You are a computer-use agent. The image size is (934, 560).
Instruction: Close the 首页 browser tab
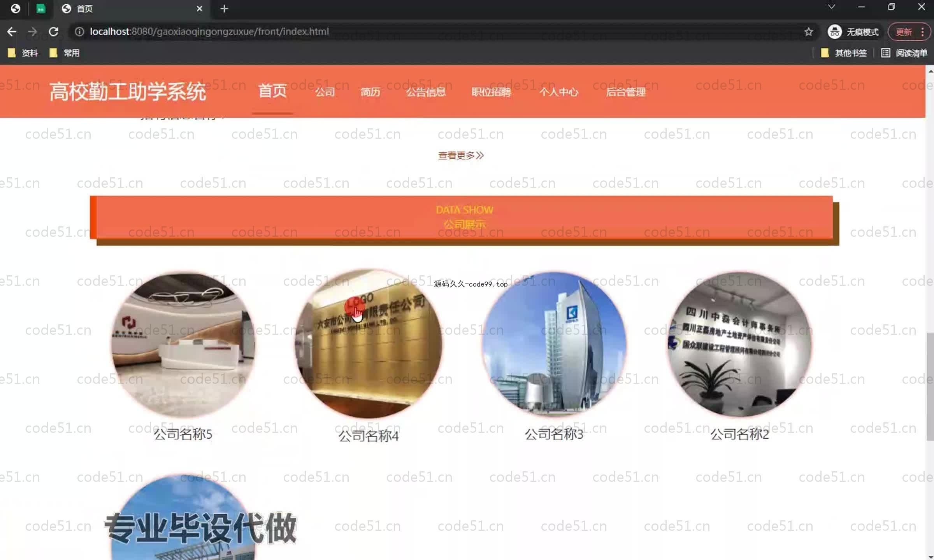(x=200, y=9)
